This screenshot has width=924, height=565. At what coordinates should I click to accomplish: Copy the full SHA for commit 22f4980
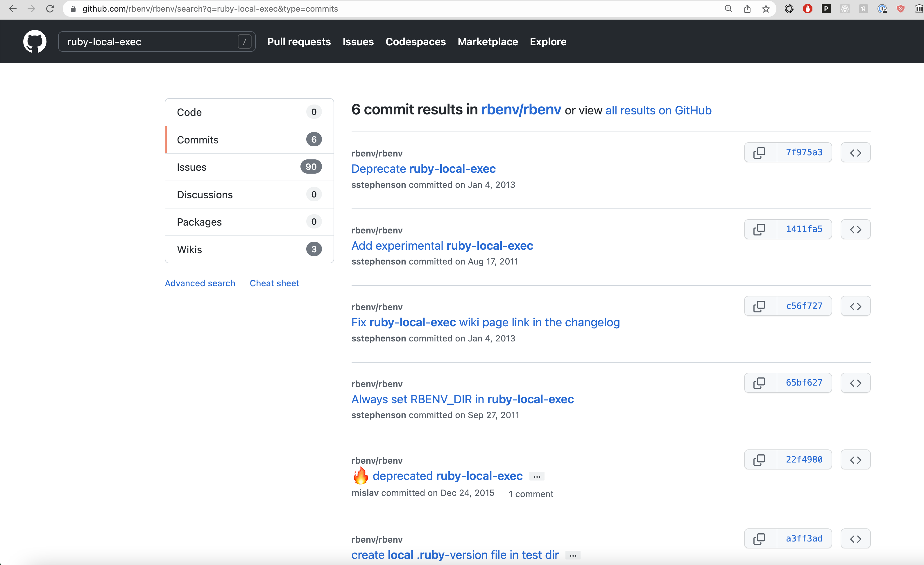coord(760,460)
